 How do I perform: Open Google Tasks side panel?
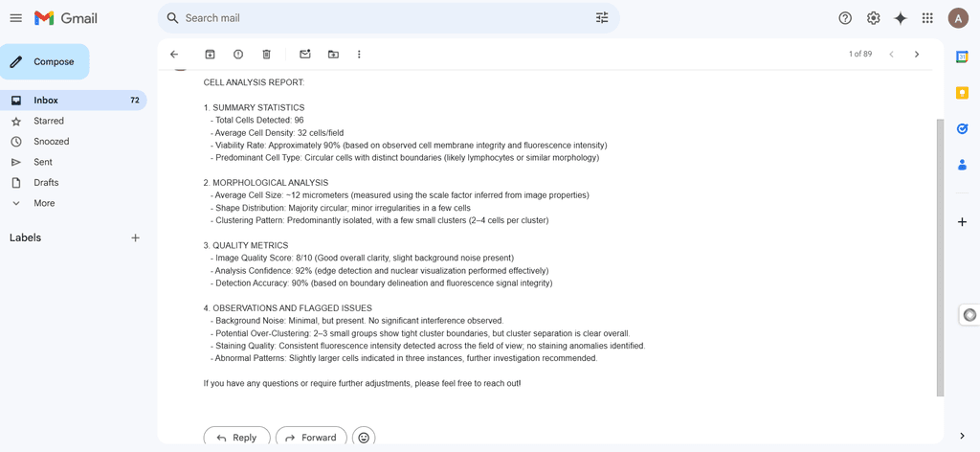click(962, 128)
